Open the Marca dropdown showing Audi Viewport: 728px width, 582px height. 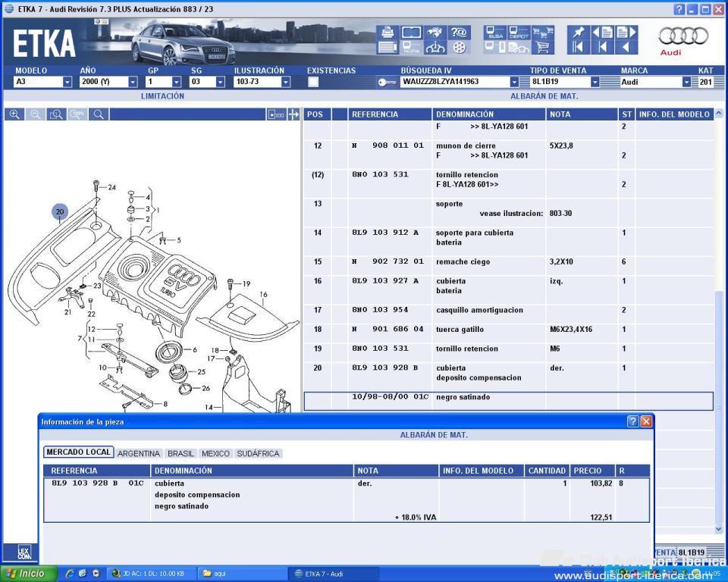(x=686, y=82)
